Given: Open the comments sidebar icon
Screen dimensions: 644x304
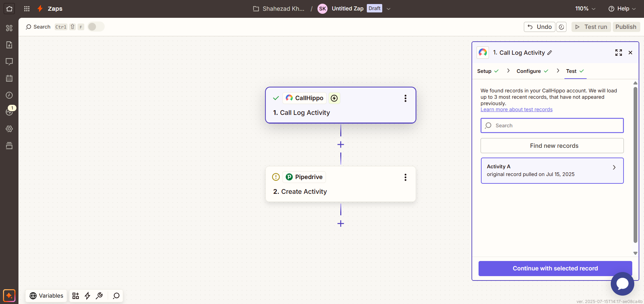Looking at the screenshot, I should point(9,61).
